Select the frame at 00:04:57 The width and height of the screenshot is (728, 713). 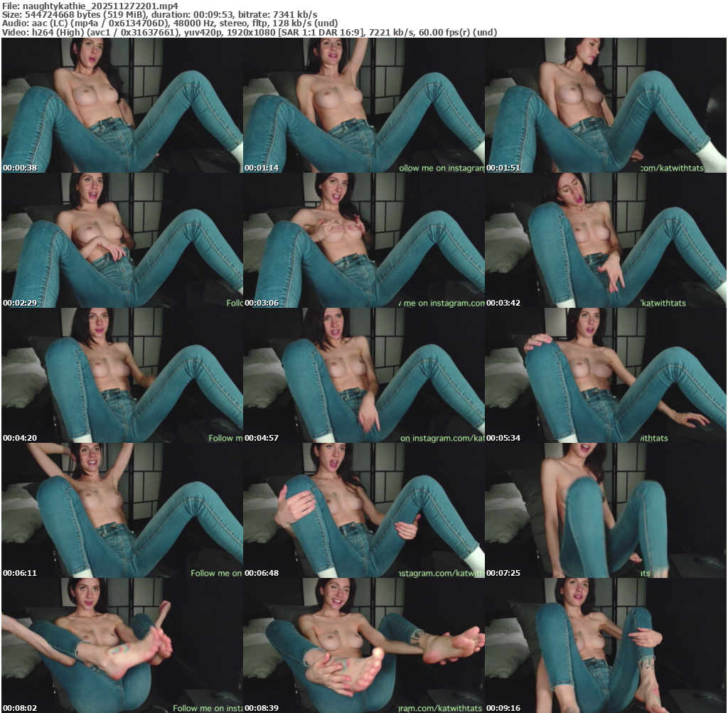pos(363,375)
